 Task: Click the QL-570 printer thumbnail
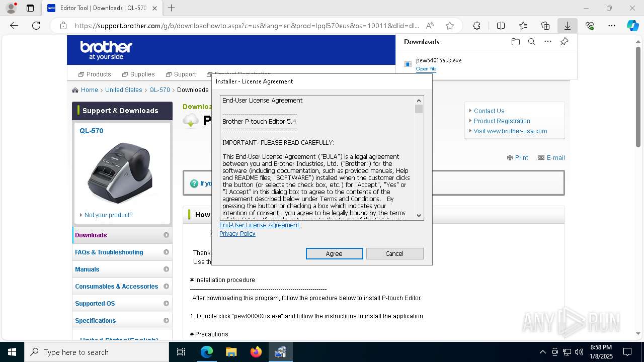tap(119, 172)
